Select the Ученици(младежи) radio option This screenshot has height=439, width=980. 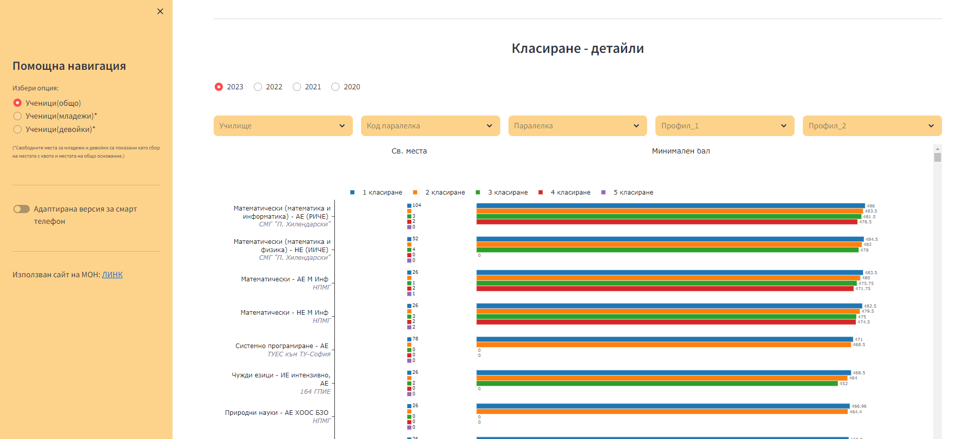coord(17,116)
